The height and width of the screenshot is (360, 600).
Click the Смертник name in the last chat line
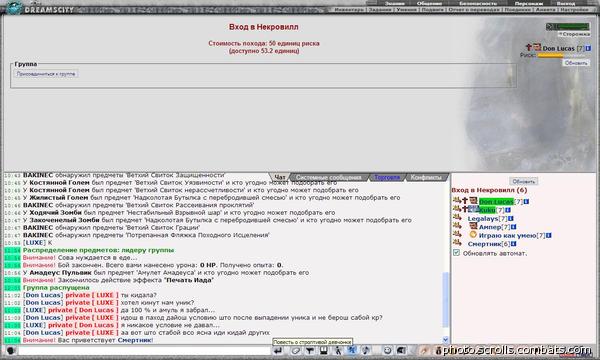coord(135,340)
